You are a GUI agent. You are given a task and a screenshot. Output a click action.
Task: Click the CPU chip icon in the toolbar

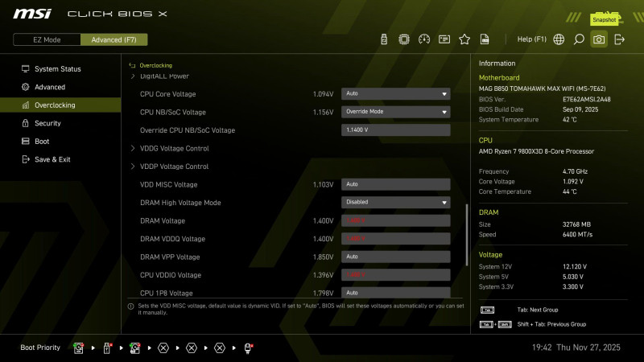[404, 39]
